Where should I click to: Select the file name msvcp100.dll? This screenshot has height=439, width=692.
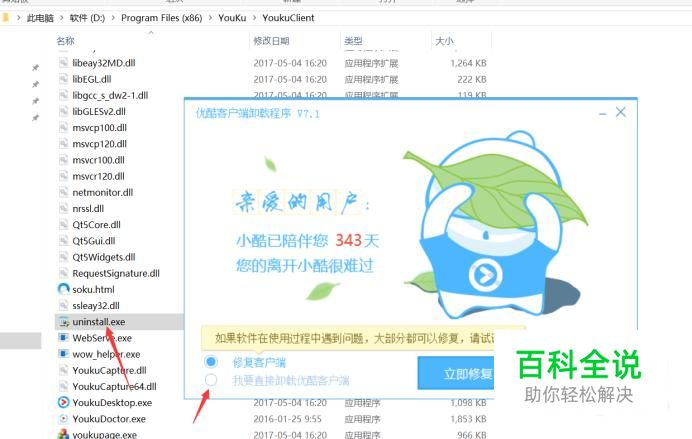(x=99, y=128)
